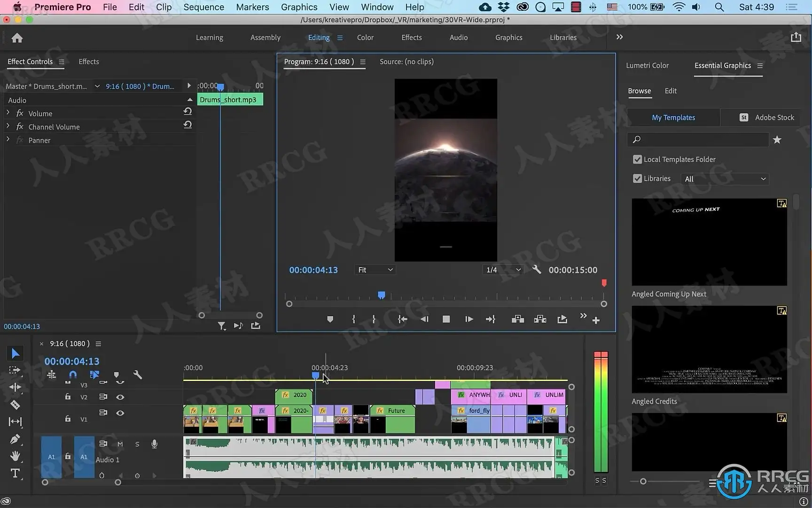
Task: Click the Add Marker button in Program monitor
Action: tap(330, 319)
